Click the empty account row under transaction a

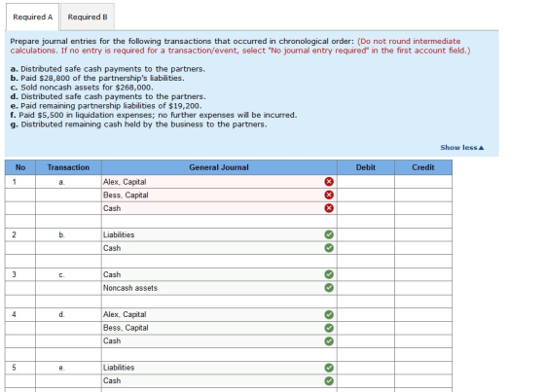pyautogui.click(x=219, y=222)
